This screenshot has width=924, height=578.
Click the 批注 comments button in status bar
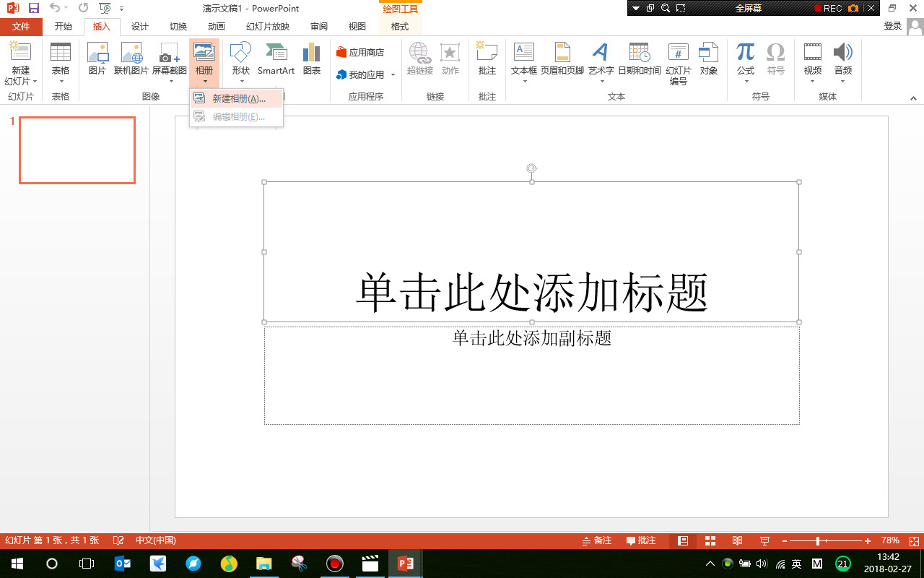click(641, 540)
